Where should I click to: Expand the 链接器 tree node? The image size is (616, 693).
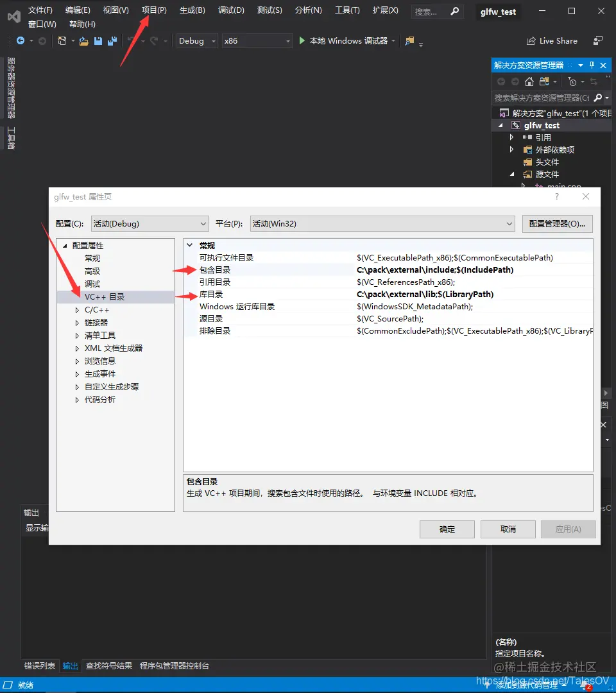[x=78, y=323]
